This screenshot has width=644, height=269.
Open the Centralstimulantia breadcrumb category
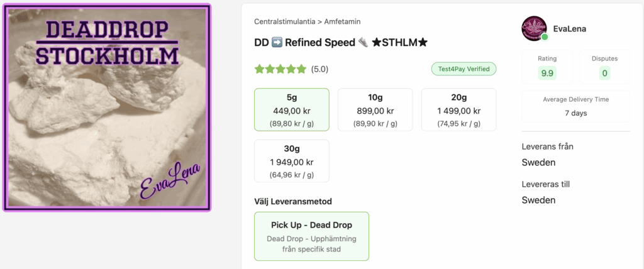coord(284,22)
